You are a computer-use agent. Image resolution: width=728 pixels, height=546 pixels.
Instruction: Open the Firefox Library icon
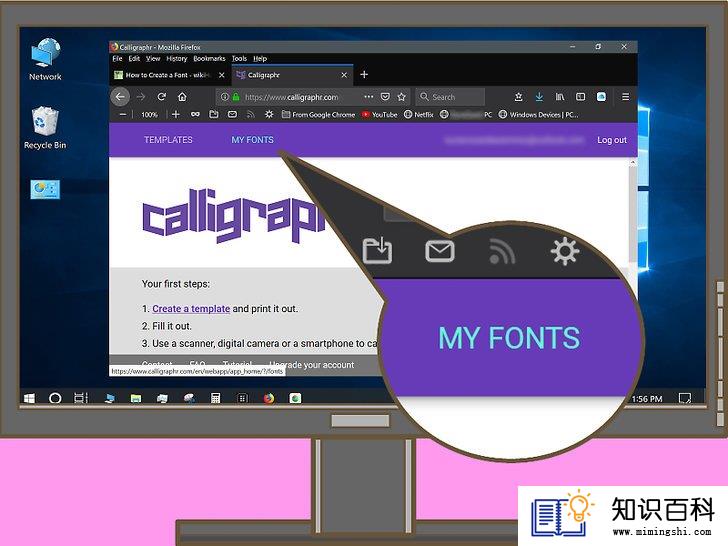coord(560,97)
